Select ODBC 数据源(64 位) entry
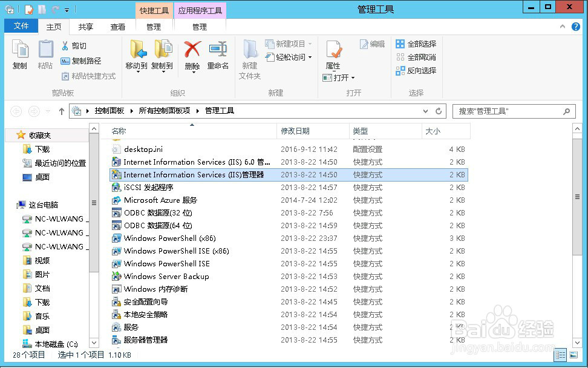The width and height of the screenshot is (588, 368). point(289,225)
